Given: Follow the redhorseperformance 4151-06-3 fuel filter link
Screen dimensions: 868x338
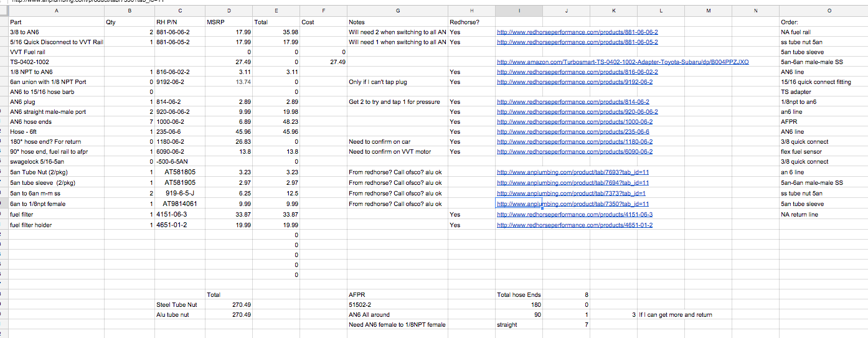Looking at the screenshot, I should coord(575,214).
